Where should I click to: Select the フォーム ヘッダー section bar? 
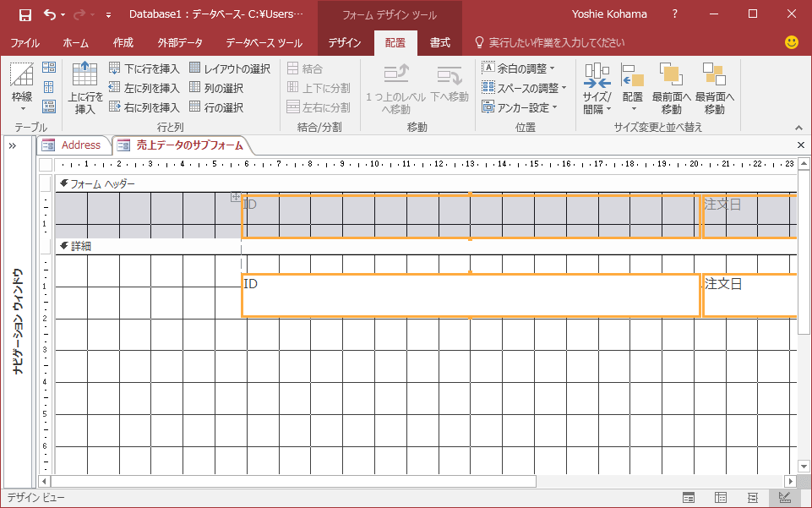pos(426,183)
